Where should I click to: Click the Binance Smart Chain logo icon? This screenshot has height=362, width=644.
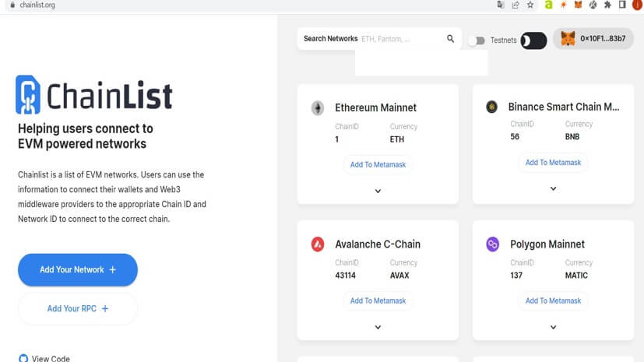click(491, 107)
